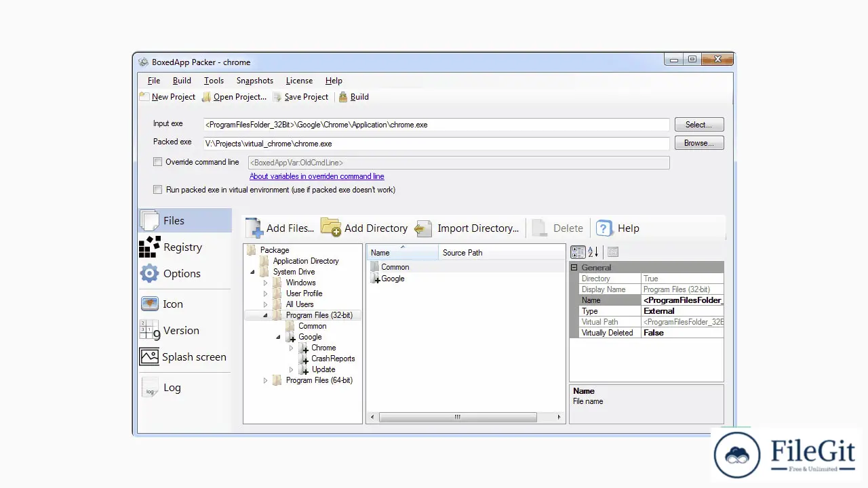Click the Build toolbar icon
Screen dimensions: 868x488
point(343,97)
